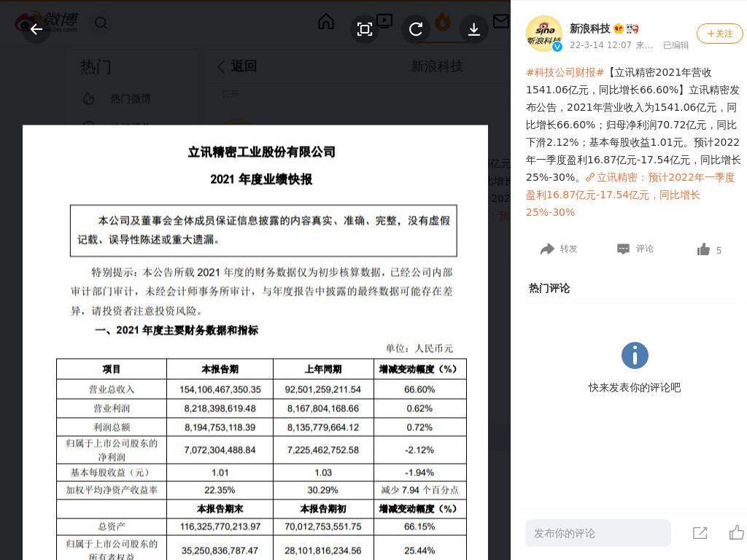Open 热门微博 in the background sidebar
The height and width of the screenshot is (560, 747).
tap(131, 98)
